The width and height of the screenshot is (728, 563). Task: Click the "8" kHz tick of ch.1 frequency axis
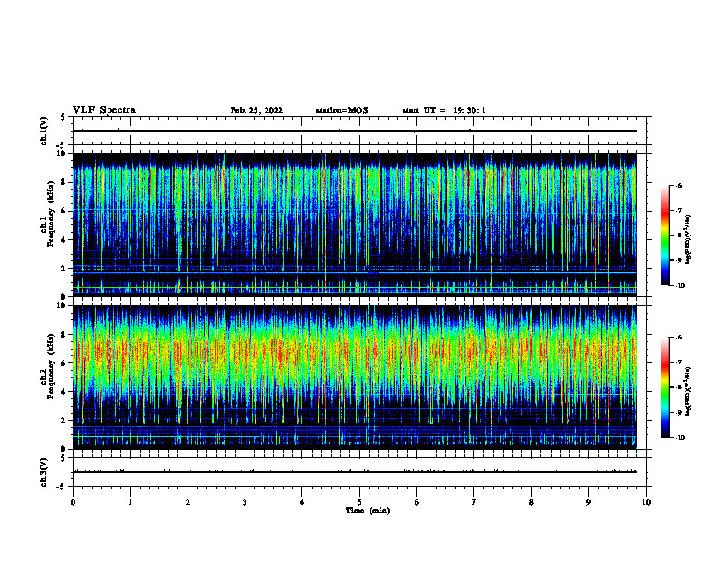click(x=64, y=182)
